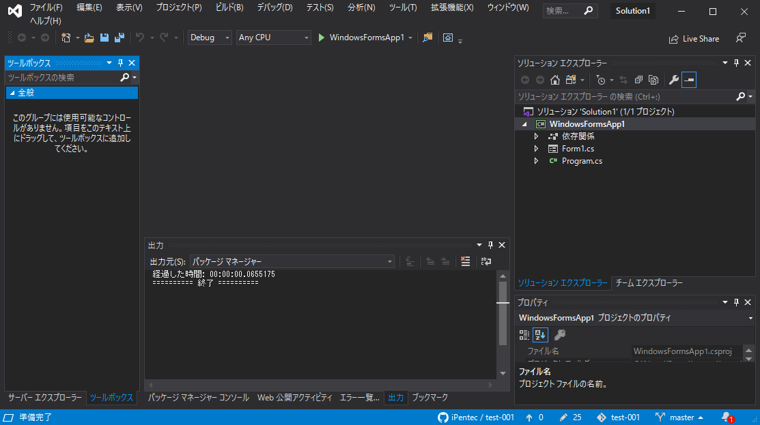The image size is (760, 425).
Task: Toggle word wrap in the Output window
Action: coord(486,262)
